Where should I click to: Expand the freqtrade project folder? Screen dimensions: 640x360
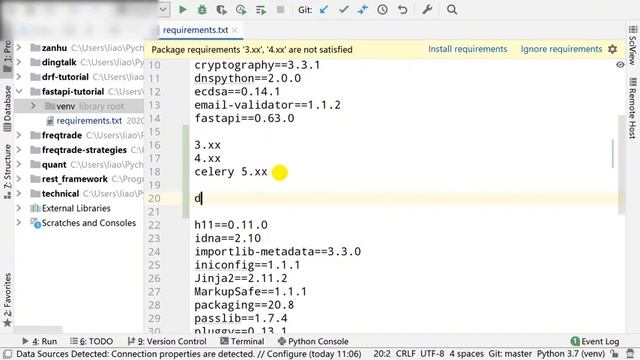(19, 135)
